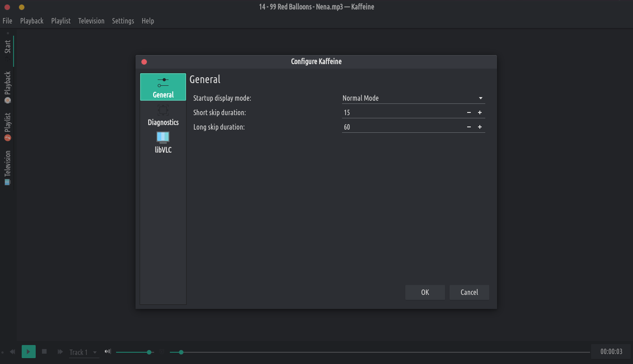633x364 pixels.
Task: Switch to the Playback side tab
Action: 8,87
